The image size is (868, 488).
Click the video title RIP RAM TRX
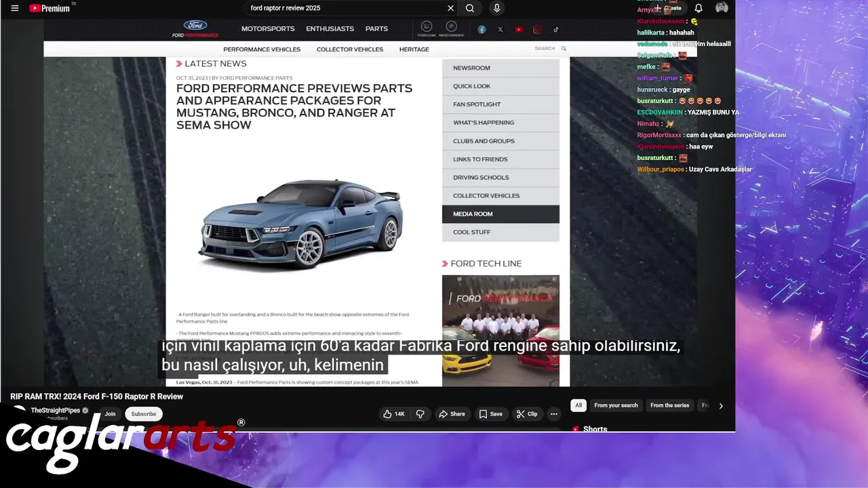point(96,396)
